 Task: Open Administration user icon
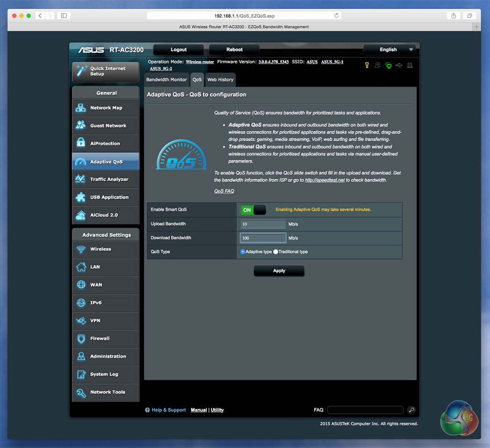[81, 356]
